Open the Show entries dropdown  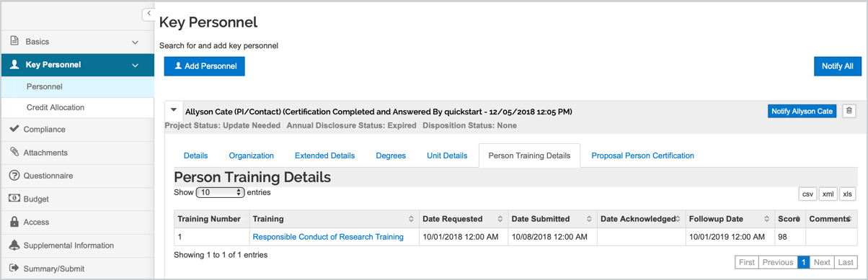[220, 192]
